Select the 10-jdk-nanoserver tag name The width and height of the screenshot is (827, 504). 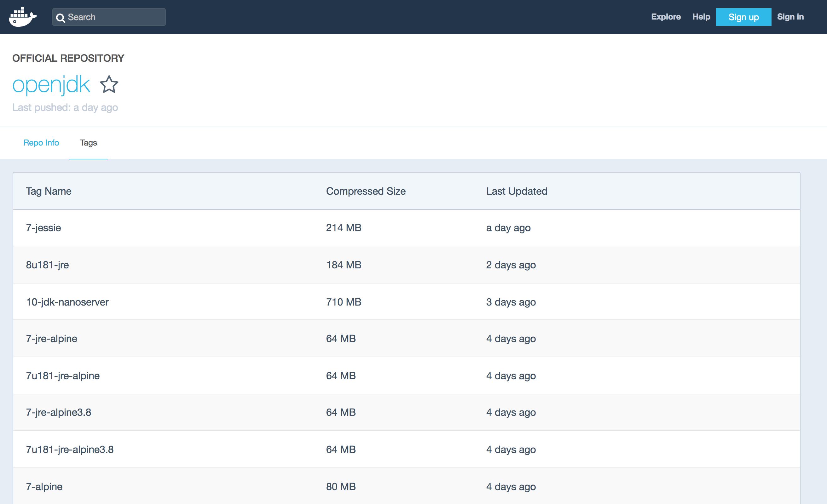pos(67,302)
